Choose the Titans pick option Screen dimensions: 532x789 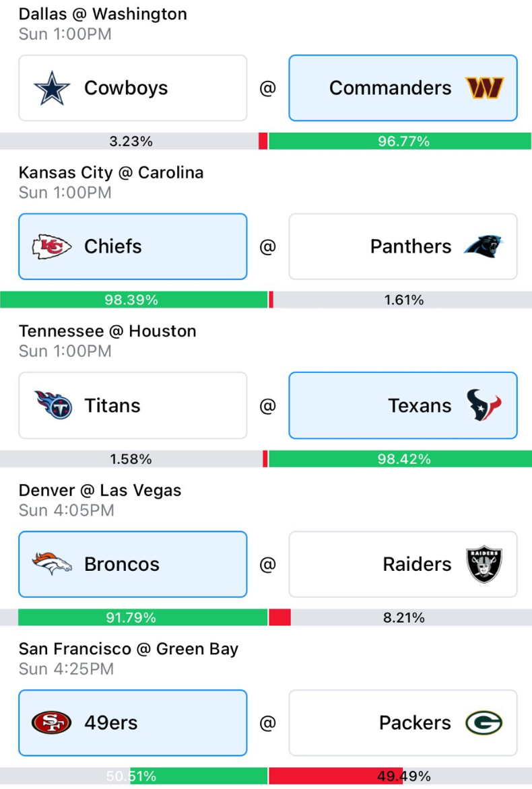pos(133,405)
